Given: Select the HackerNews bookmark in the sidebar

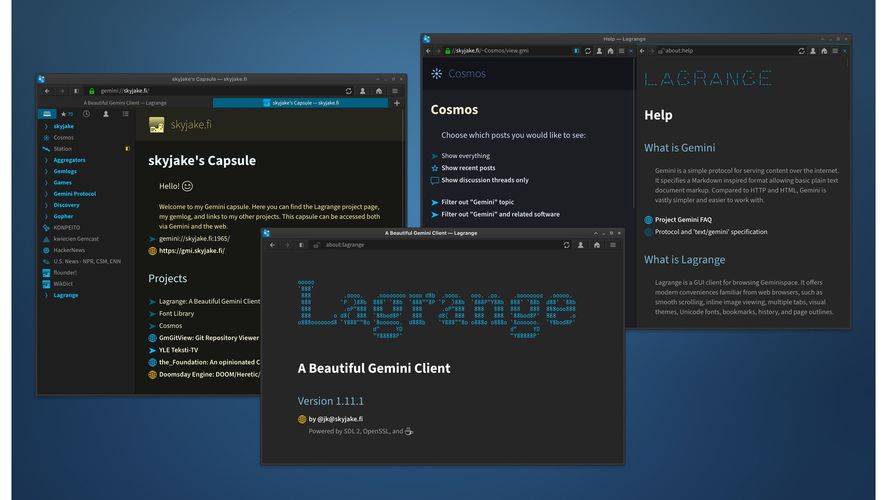Looking at the screenshot, I should click(x=70, y=250).
